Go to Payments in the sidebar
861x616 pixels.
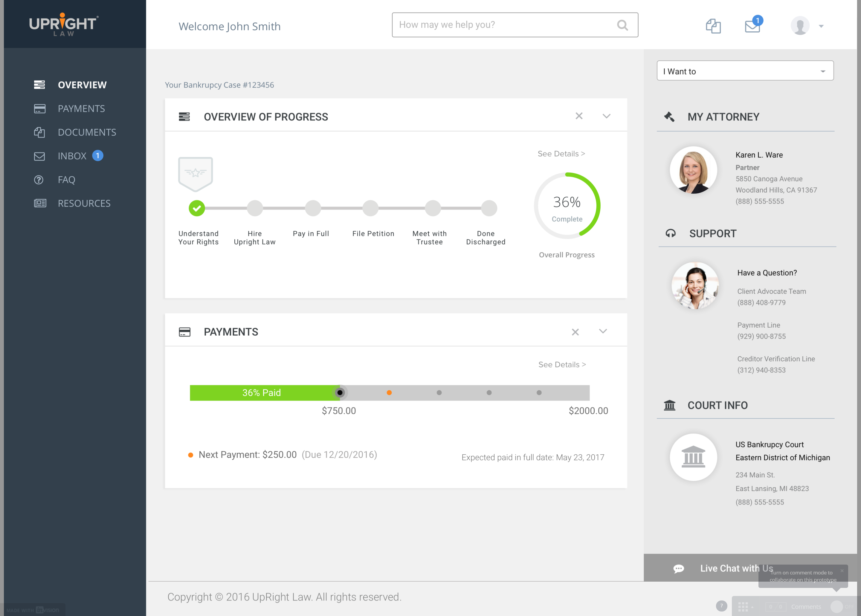click(x=81, y=108)
